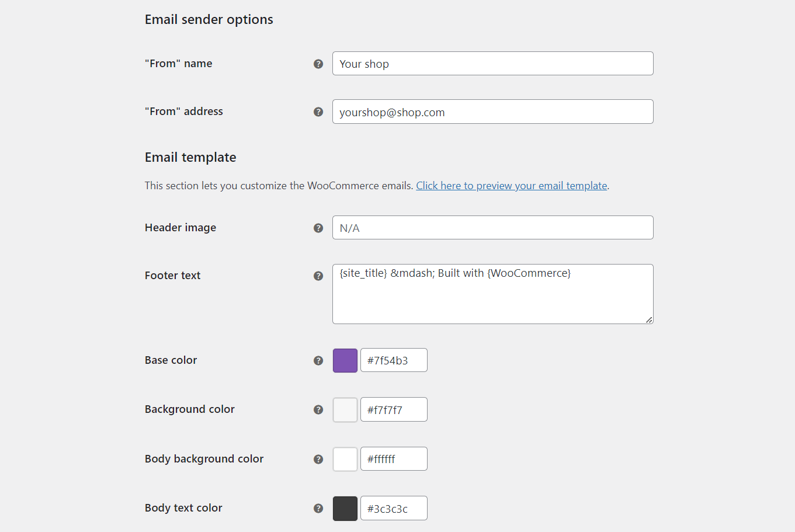This screenshot has height=532, width=795.
Task: Click the "Base color" label
Action: (171, 360)
